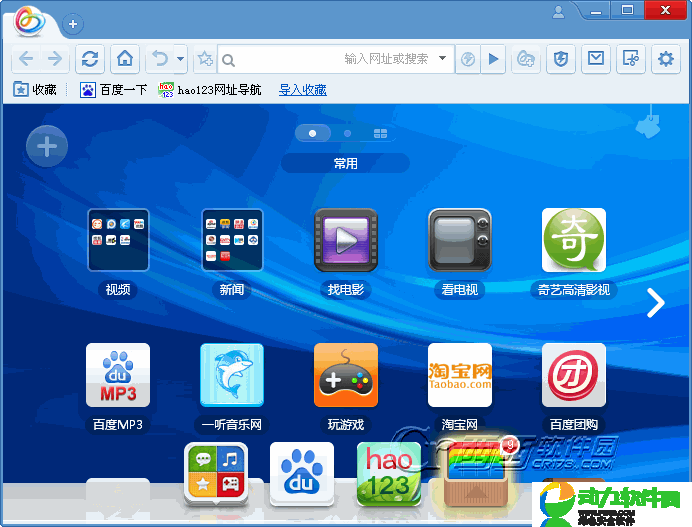Screen dimensions: 692x527
Task: Click the browser logo tab
Action: tap(30, 21)
